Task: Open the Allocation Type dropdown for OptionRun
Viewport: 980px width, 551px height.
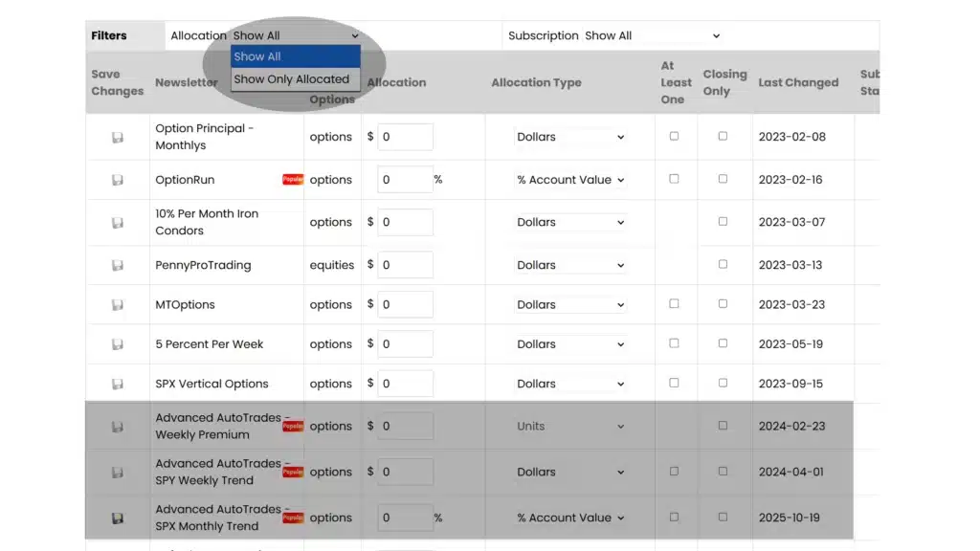Action: tap(569, 179)
